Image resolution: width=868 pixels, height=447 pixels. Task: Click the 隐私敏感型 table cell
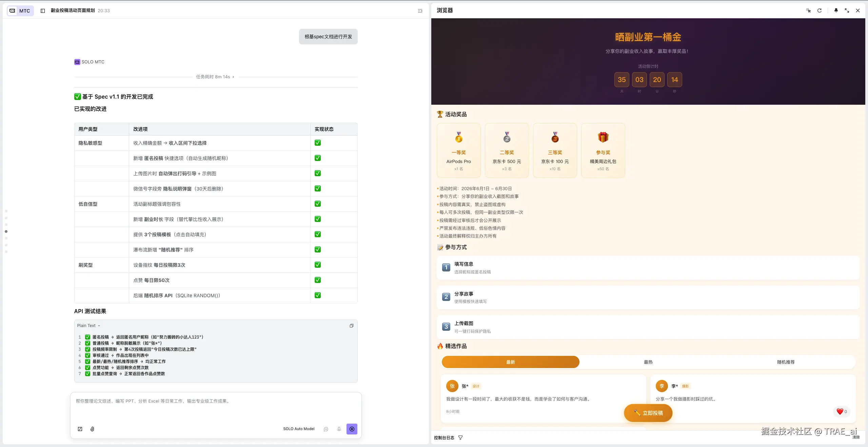point(102,143)
